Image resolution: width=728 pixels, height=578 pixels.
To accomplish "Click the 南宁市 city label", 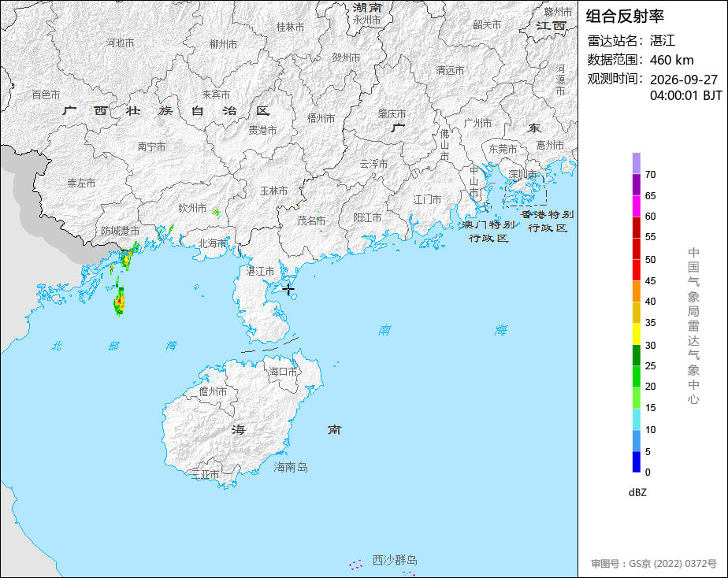I will point(152,146).
